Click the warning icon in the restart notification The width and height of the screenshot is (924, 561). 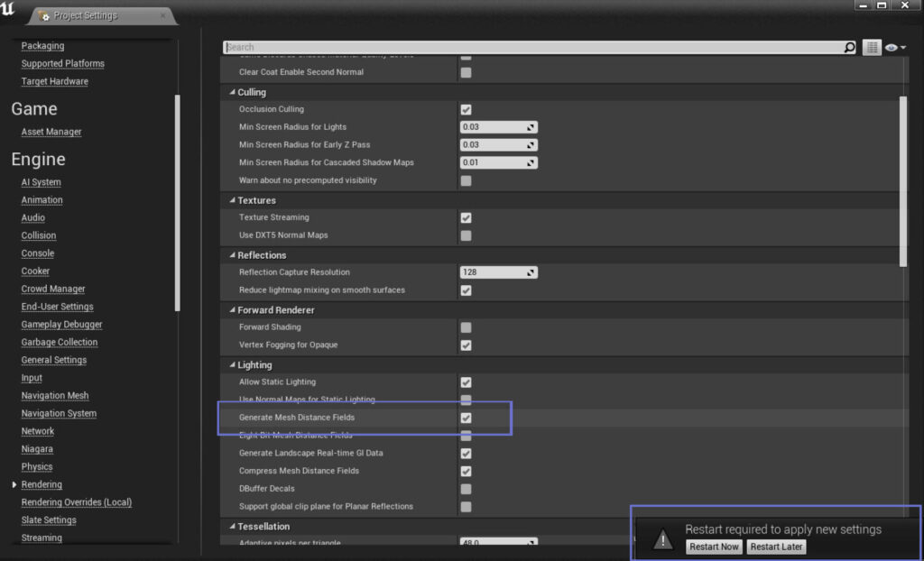click(x=663, y=538)
